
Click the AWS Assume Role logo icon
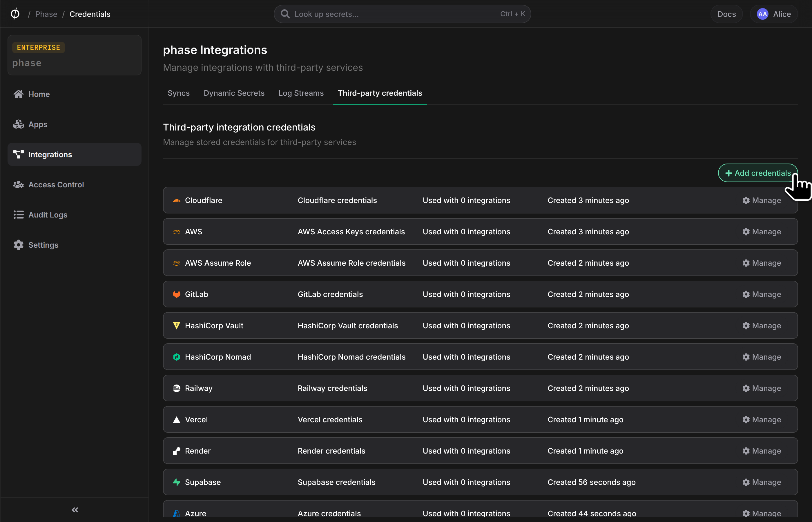[x=177, y=263]
